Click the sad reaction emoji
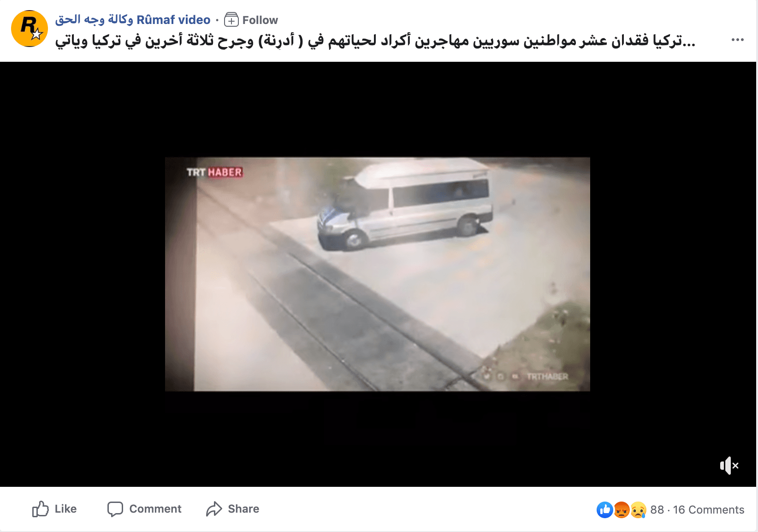 [638, 510]
